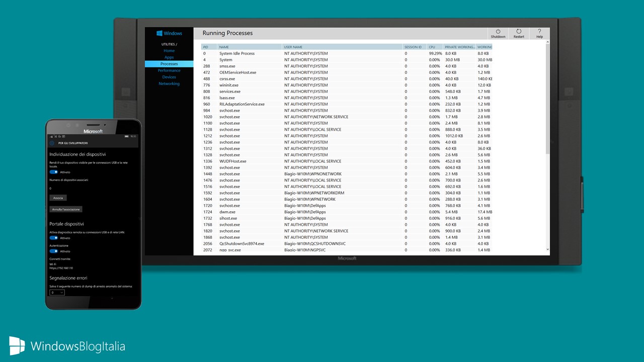The height and width of the screenshot is (362, 644).
Task: Open Home in Utilities sidebar
Action: point(169,51)
